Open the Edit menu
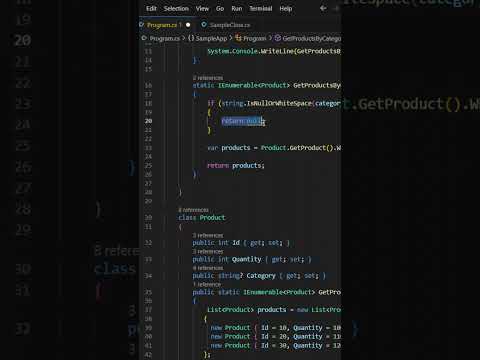The height and width of the screenshot is (360, 480). [151, 9]
